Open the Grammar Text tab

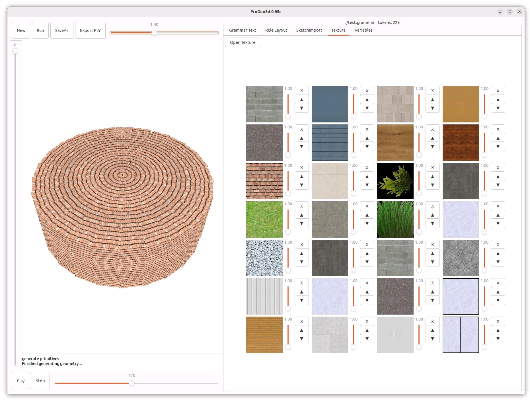click(243, 30)
